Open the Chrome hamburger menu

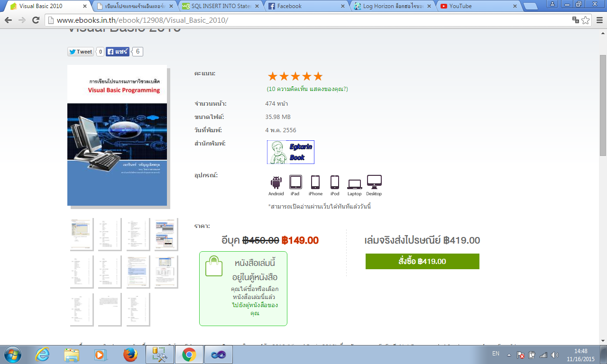tap(599, 20)
